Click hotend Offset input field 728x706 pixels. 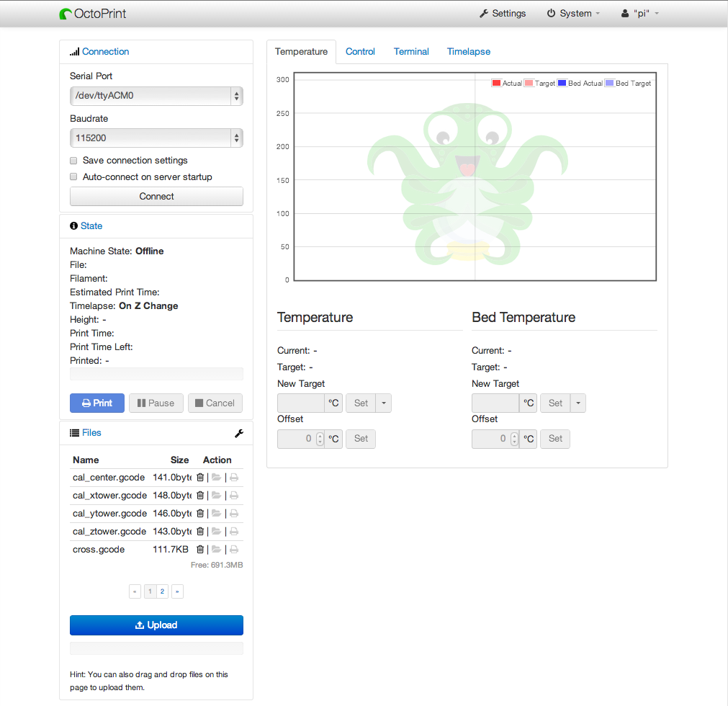(301, 439)
